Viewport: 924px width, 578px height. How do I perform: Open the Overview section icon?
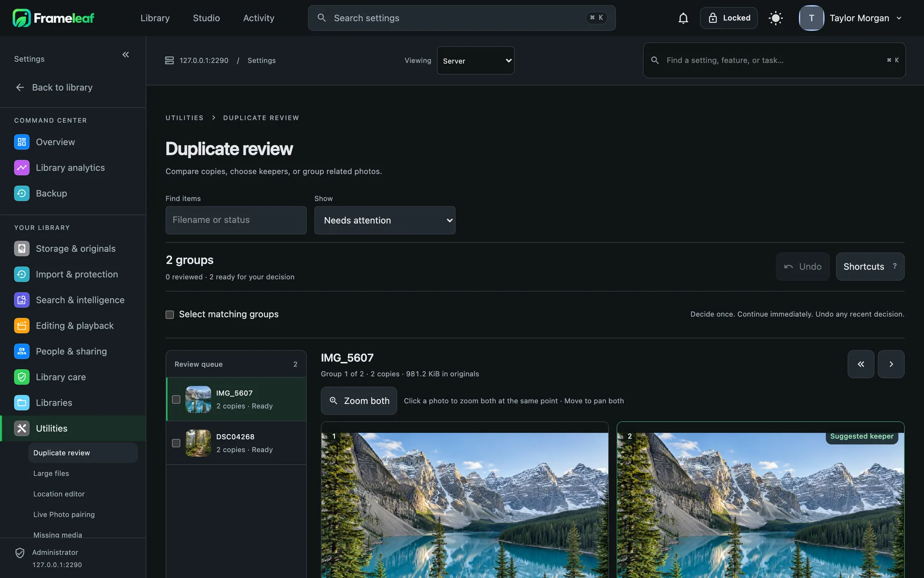[x=22, y=142]
